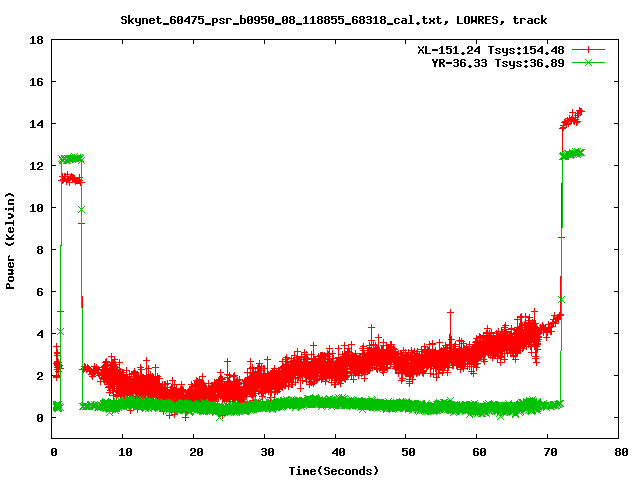Click y-axis tick label "14"

[36, 124]
